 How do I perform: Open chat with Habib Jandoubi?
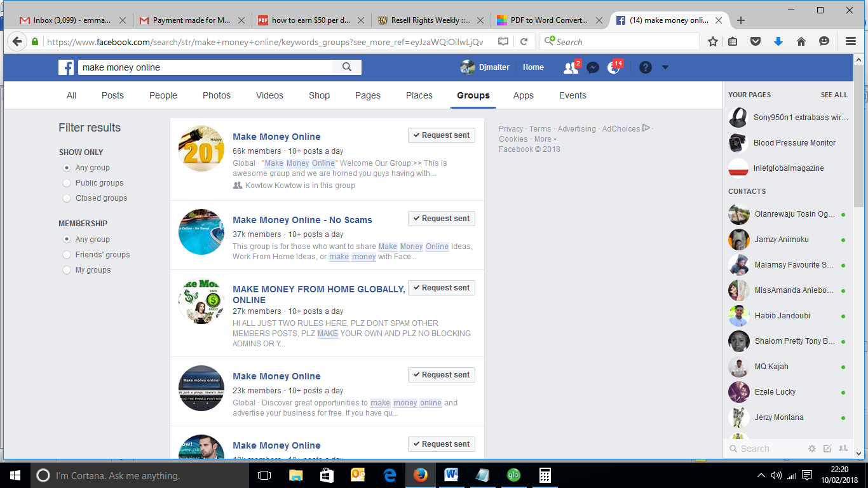click(788, 316)
